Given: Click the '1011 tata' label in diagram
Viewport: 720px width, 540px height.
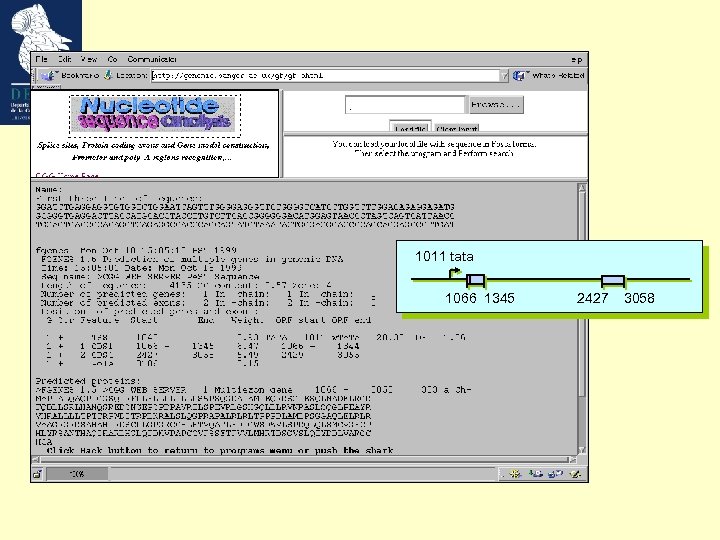Looking at the screenshot, I should 444,256.
